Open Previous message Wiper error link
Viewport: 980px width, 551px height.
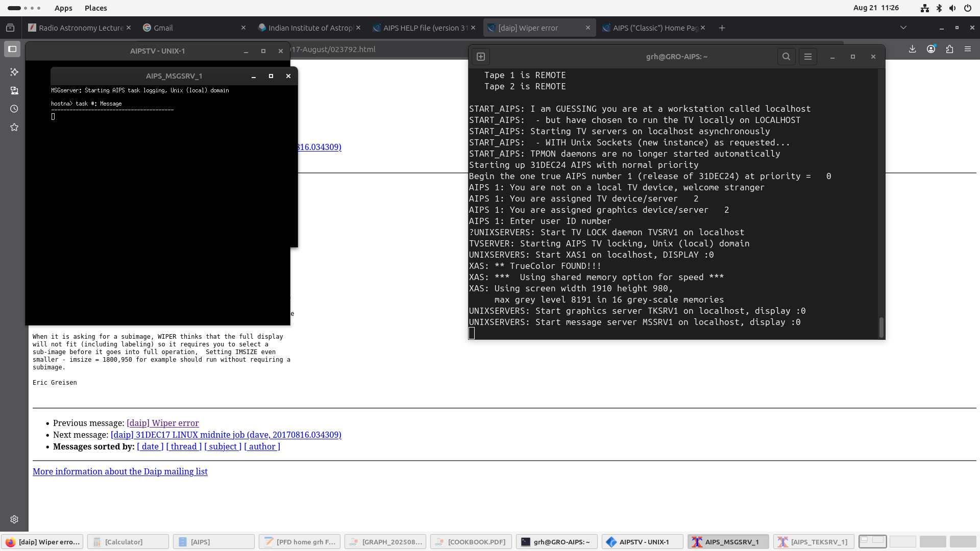162,423
